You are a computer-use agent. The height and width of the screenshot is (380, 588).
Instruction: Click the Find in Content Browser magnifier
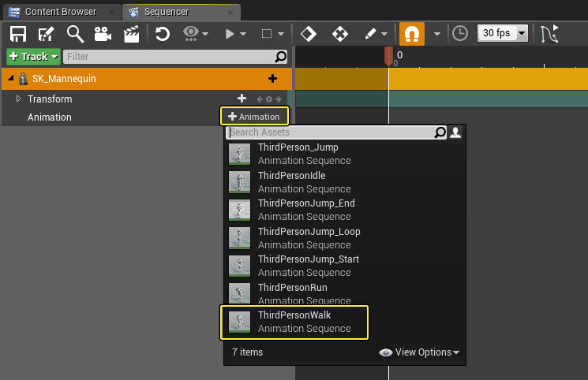[x=75, y=34]
